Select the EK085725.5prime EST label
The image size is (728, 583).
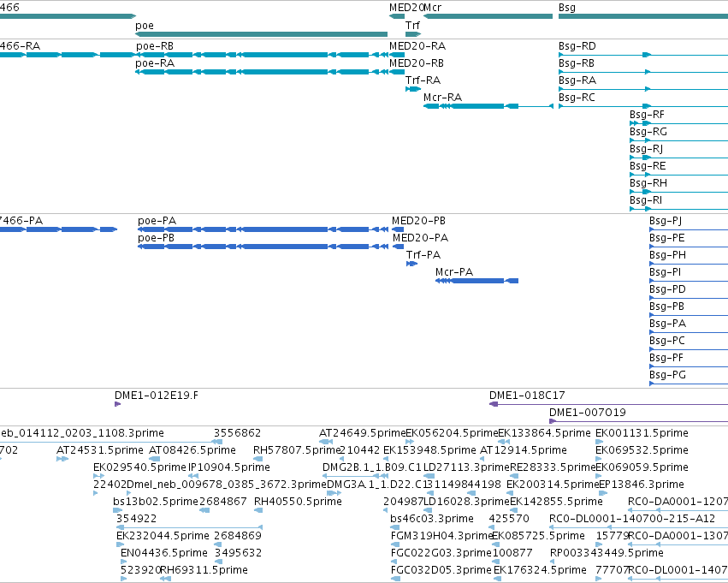tap(538, 537)
